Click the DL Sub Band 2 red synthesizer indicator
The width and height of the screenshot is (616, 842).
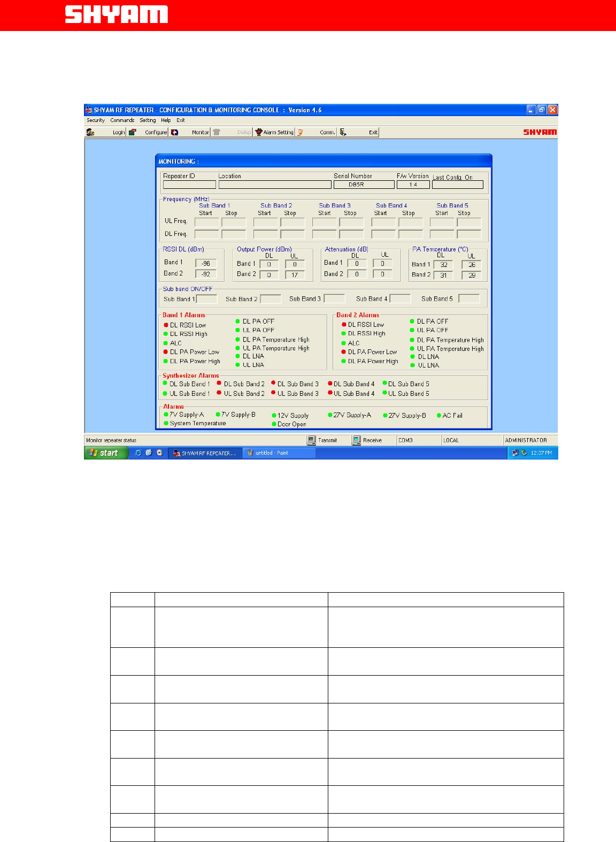click(219, 383)
